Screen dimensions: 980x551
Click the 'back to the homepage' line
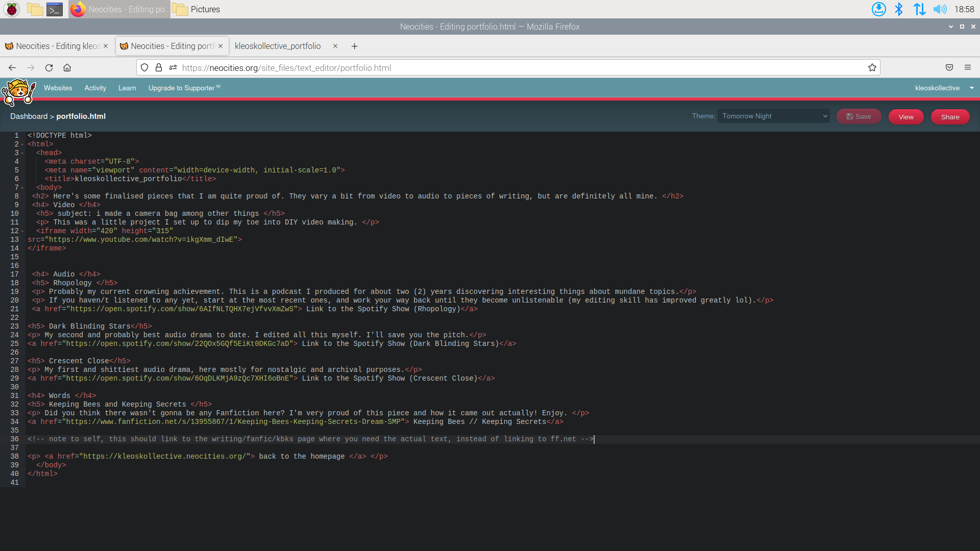coord(208,456)
